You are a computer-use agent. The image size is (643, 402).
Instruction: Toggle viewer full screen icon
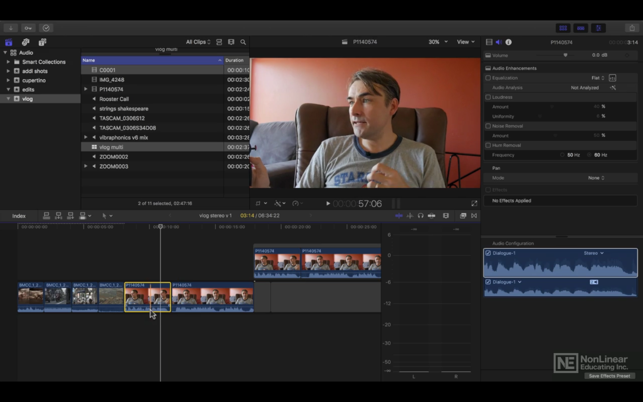(474, 203)
